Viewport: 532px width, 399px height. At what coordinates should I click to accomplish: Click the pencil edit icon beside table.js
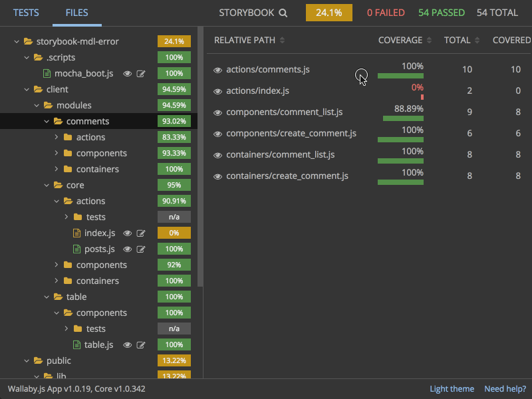click(140, 344)
